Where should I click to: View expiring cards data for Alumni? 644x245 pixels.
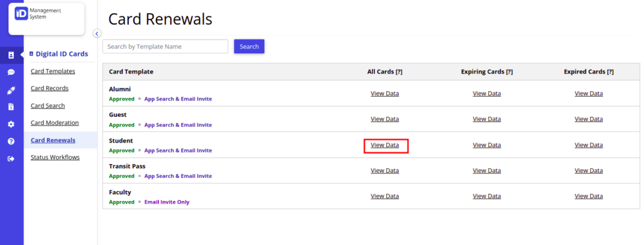(x=487, y=94)
